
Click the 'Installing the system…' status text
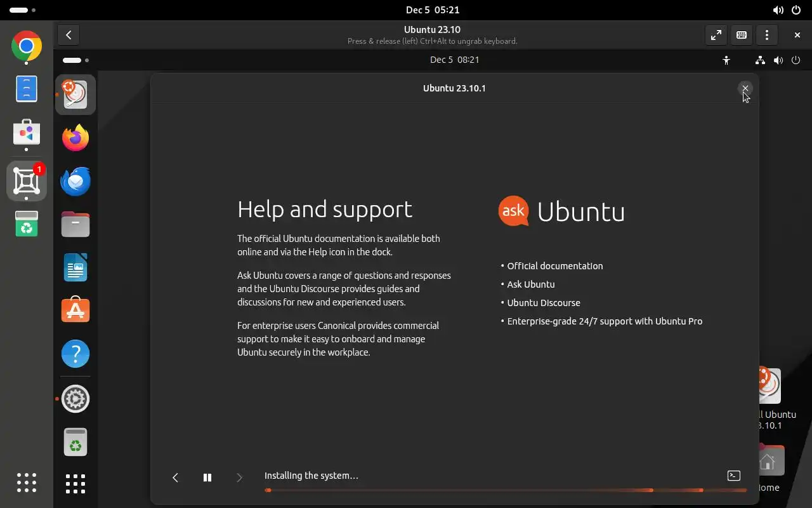pyautogui.click(x=311, y=476)
